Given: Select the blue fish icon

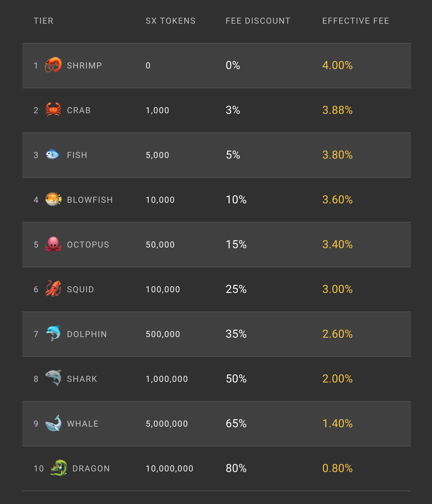Looking at the screenshot, I should pyautogui.click(x=53, y=154).
